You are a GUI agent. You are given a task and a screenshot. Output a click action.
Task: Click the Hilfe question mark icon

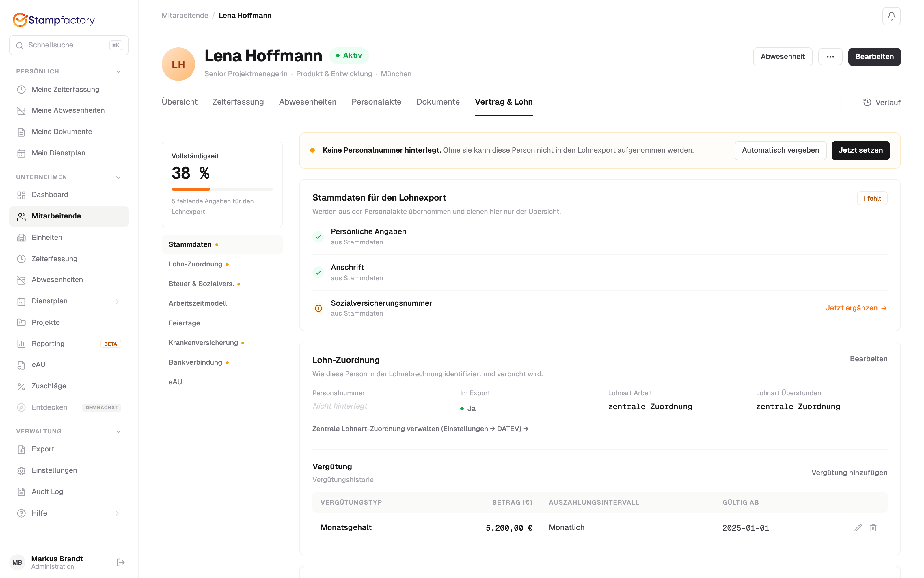point(21,513)
